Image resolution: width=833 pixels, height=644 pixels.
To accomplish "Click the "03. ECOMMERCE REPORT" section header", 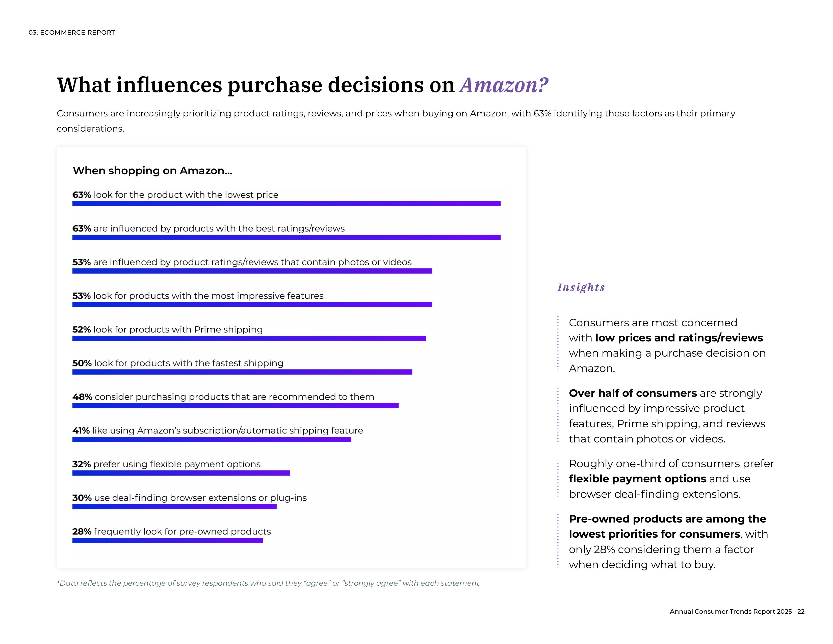I will pos(72,33).
